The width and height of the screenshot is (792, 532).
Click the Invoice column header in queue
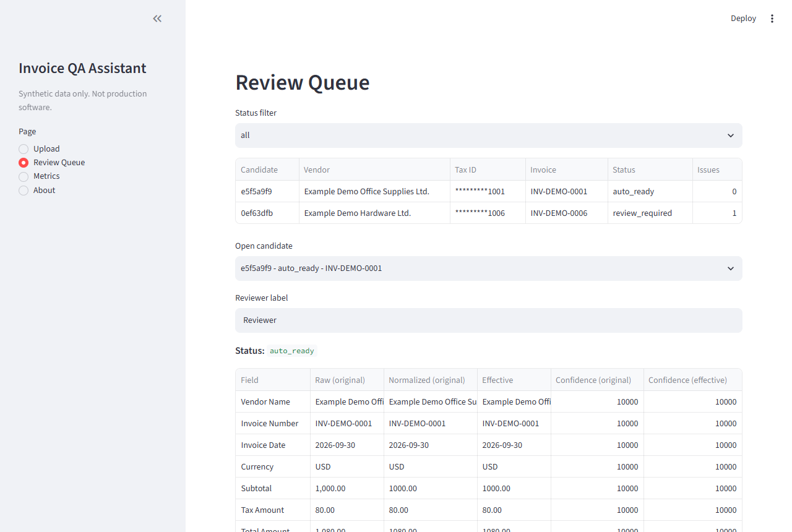(566, 169)
